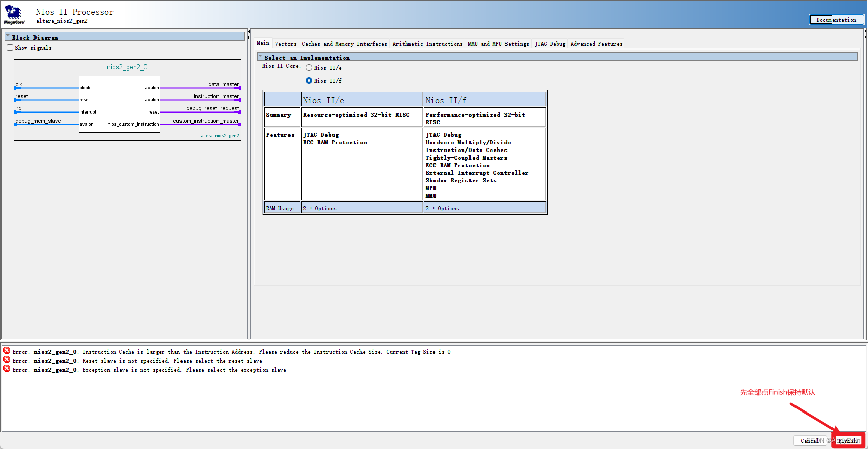Image resolution: width=868 pixels, height=449 pixels.
Task: Select the Nios II/f core radio button
Action: pos(309,81)
